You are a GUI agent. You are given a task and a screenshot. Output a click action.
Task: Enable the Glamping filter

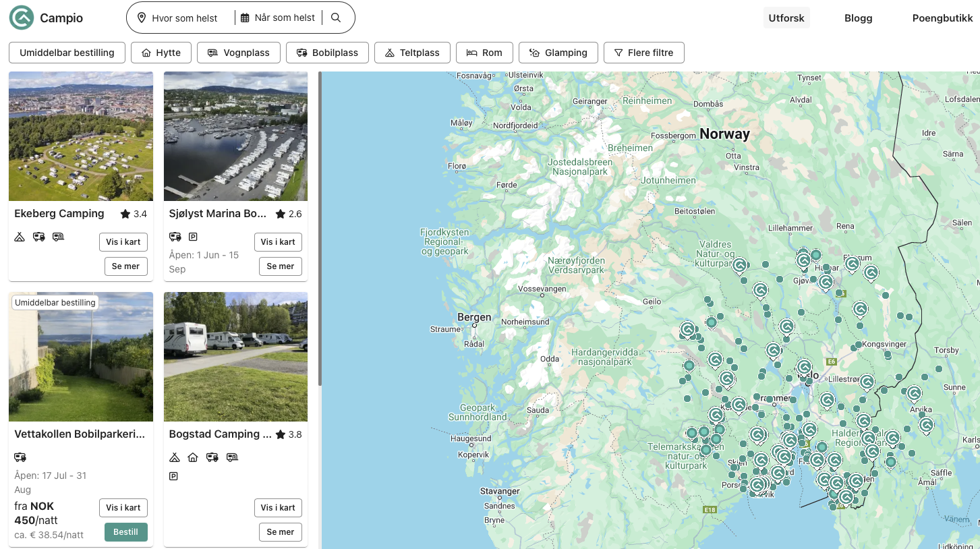(x=558, y=53)
